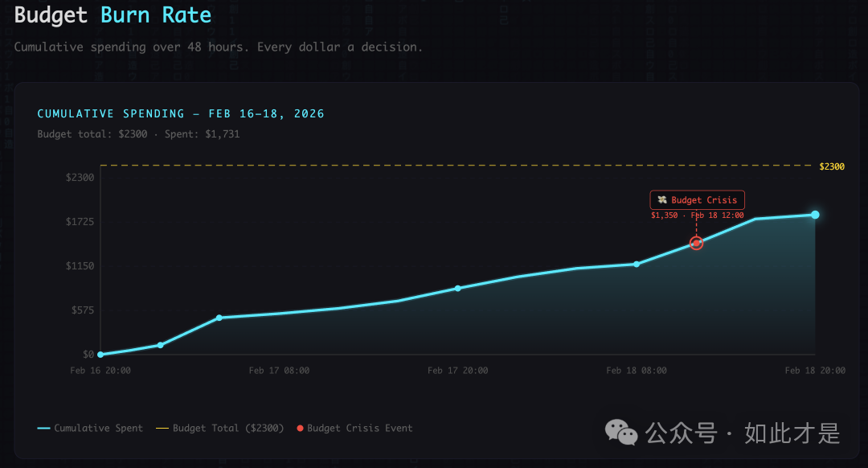This screenshot has width=868, height=468.
Task: Click the red $1,350 · Feb 18 12:00 caption
Action: pos(697,216)
